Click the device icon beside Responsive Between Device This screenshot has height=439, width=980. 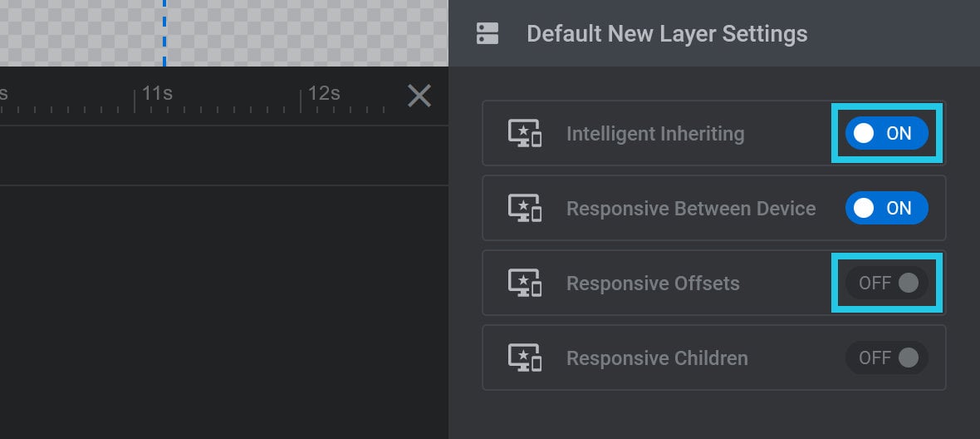pos(524,208)
